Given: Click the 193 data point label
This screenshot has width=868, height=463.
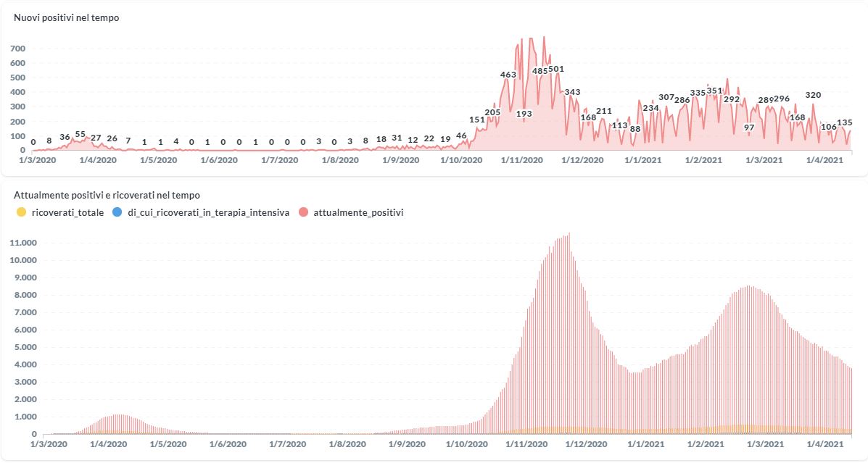Looking at the screenshot, I should click(524, 114).
